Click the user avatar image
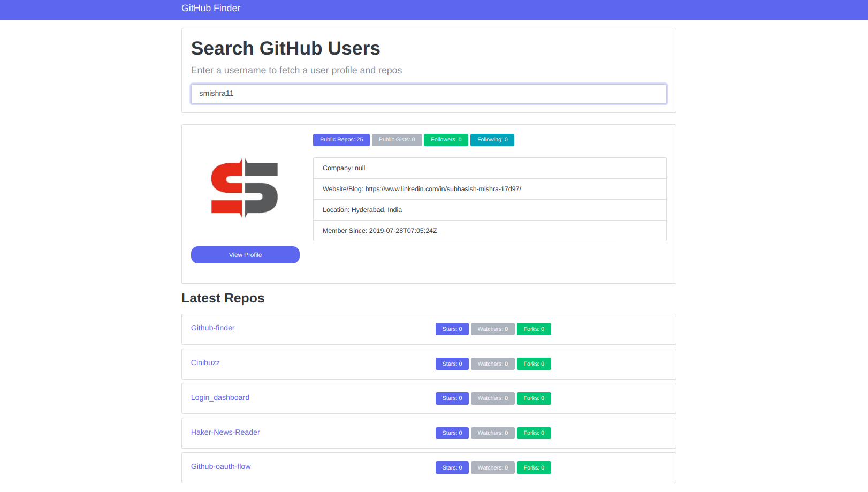The image size is (868, 492). (245, 188)
